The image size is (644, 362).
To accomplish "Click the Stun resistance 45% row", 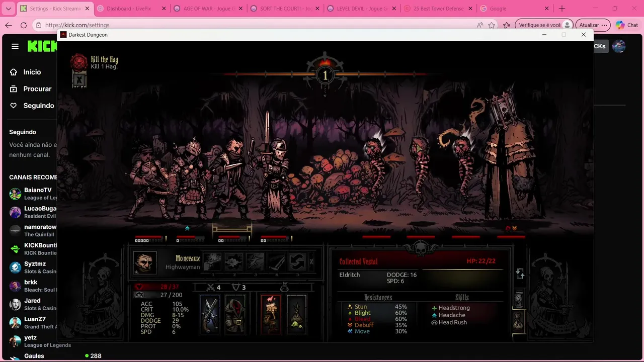I will [x=377, y=307].
